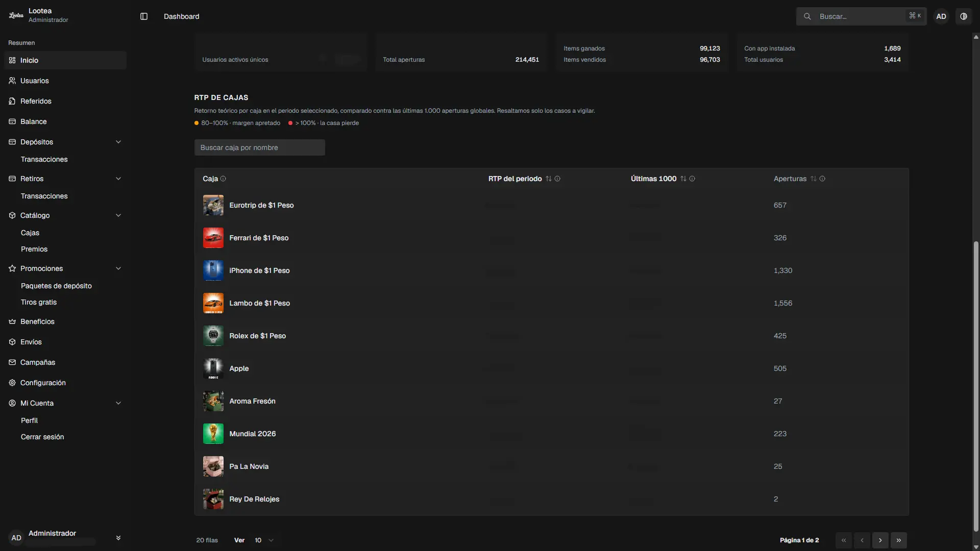Click info icon beside RTP del periodo
The width and height of the screenshot is (980, 551).
coord(557,179)
